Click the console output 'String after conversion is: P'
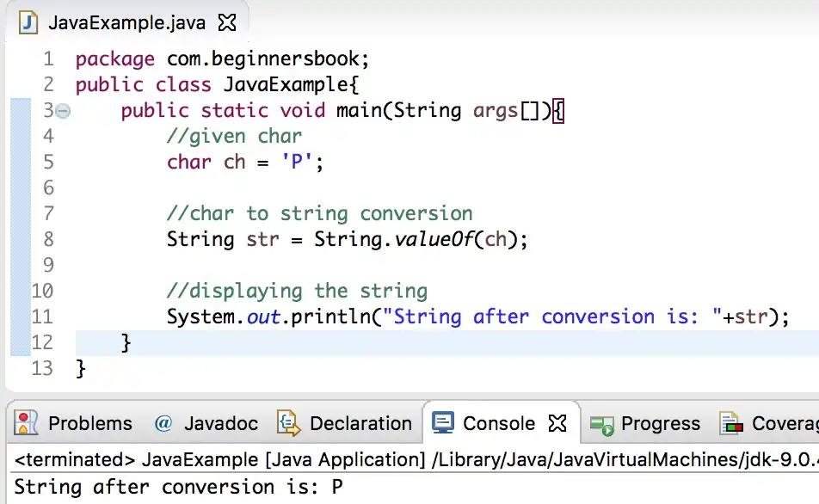 point(179,488)
